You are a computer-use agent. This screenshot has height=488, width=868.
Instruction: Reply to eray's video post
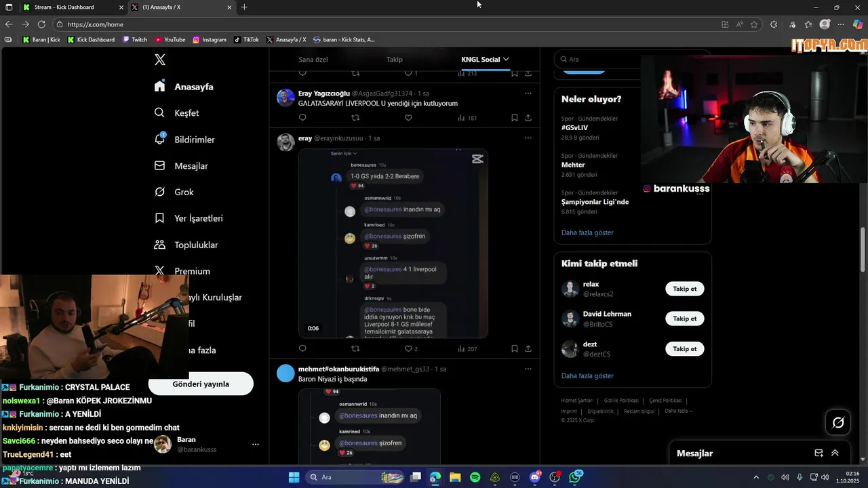[302, 349]
